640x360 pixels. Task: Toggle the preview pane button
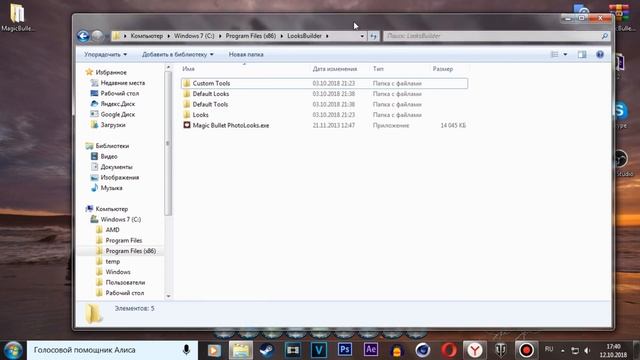(x=582, y=54)
